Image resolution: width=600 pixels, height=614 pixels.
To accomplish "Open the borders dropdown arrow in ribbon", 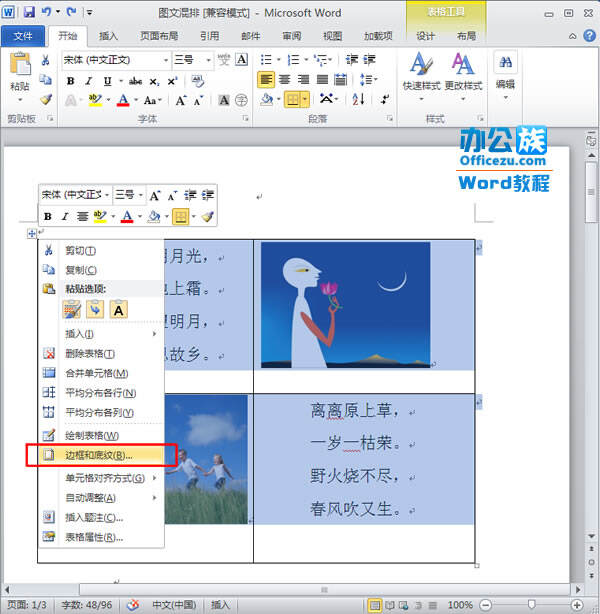I will click(x=305, y=99).
